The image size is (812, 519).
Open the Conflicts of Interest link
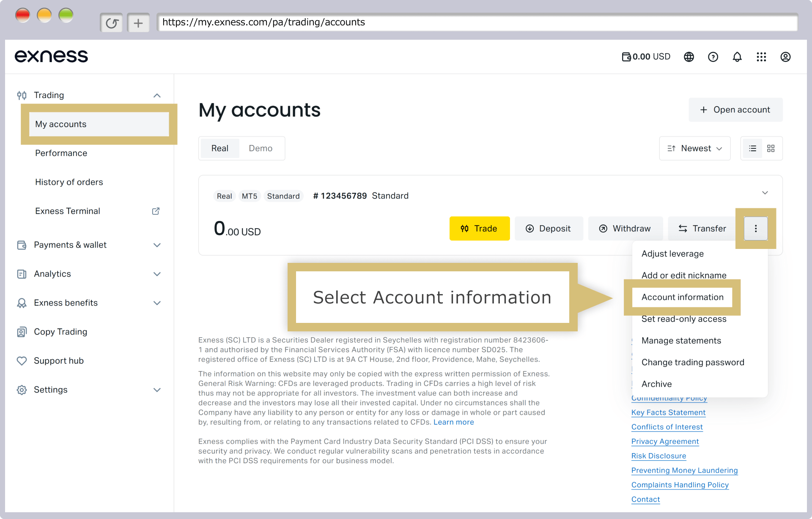[x=667, y=427]
